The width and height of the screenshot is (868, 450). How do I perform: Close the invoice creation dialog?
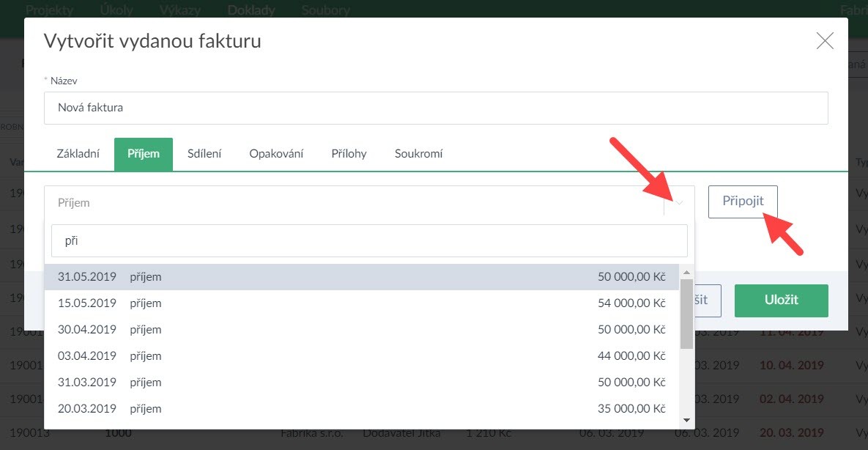[825, 41]
